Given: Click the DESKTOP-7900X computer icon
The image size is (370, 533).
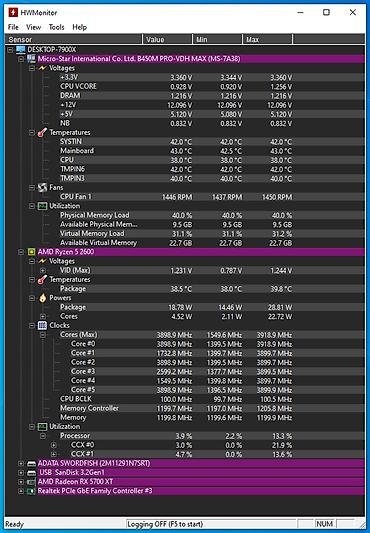Looking at the screenshot, I should click(21, 50).
